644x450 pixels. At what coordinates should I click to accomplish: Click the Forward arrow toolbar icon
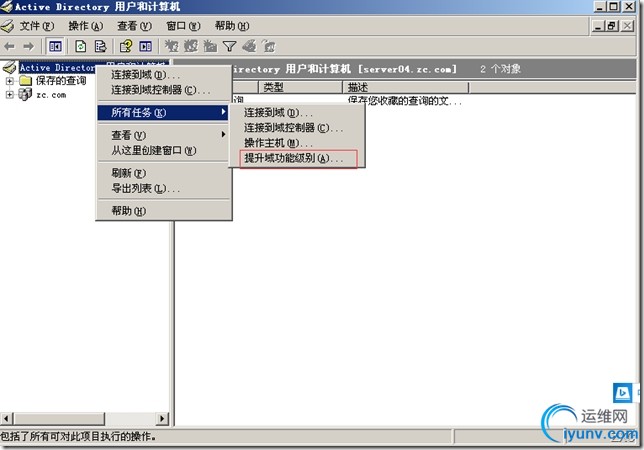(x=28, y=46)
